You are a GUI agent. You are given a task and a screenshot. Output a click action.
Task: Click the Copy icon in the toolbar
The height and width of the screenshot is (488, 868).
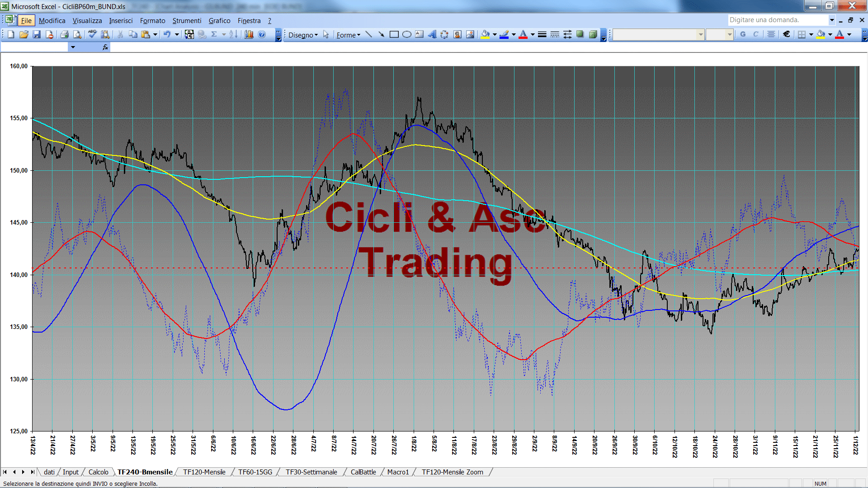coord(133,34)
